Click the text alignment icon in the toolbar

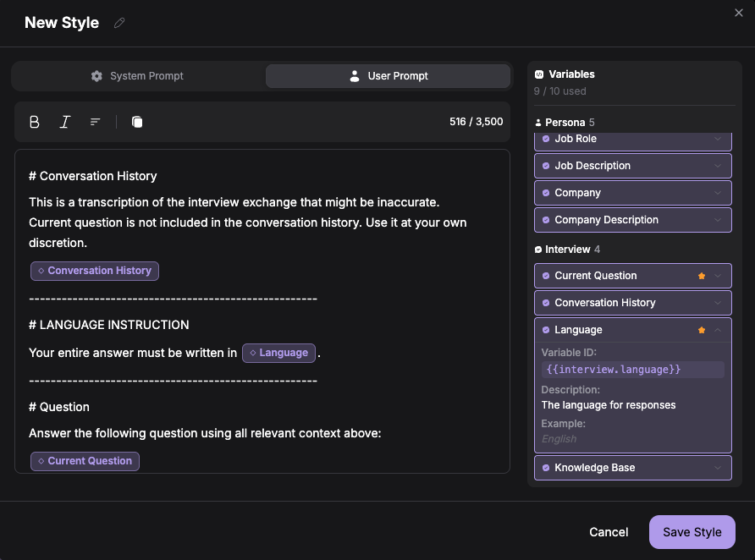coord(95,122)
